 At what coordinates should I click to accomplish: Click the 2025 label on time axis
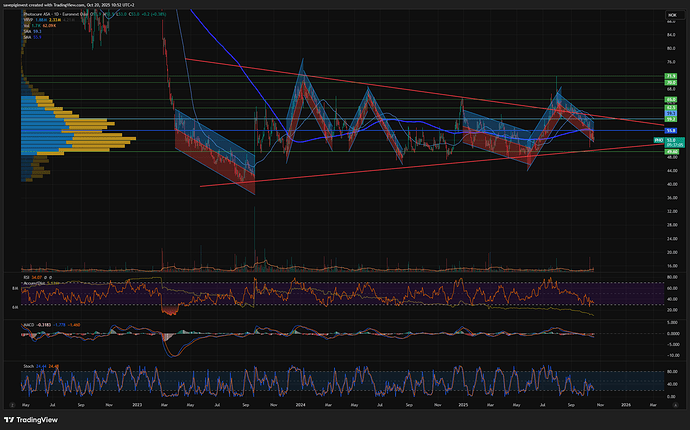point(463,404)
